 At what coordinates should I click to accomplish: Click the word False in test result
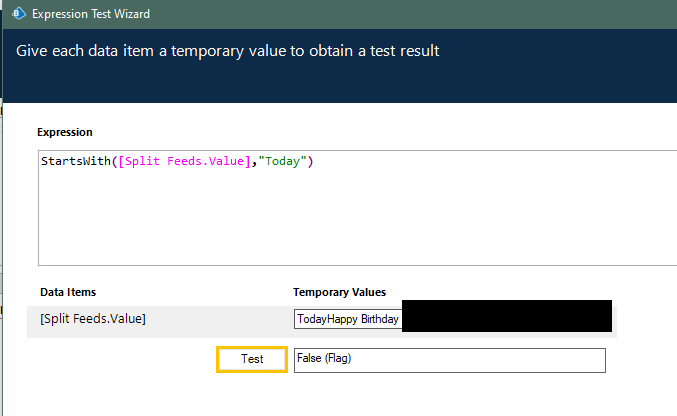[311, 360]
